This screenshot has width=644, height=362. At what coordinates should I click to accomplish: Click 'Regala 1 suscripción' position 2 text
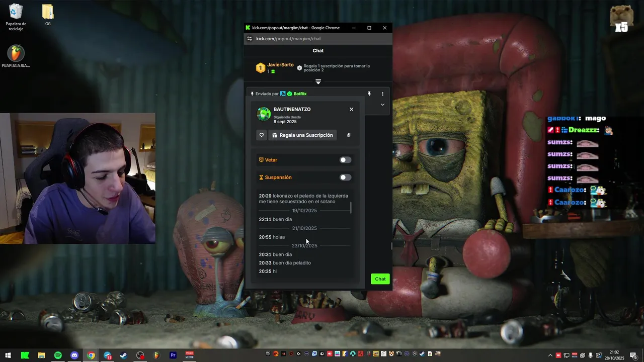(x=337, y=68)
